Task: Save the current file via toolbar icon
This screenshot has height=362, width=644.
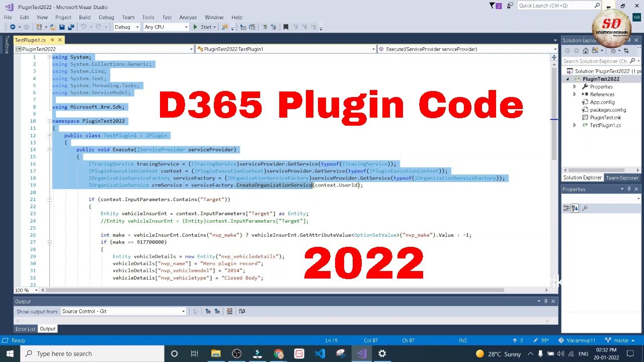Action: click(62, 27)
